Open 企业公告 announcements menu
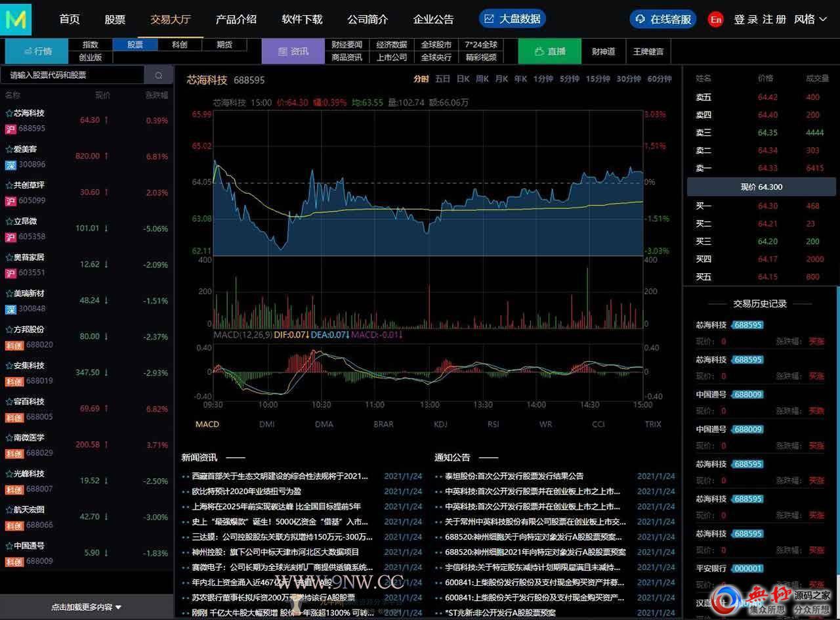Viewport: 840px width, 620px height. 433,19
